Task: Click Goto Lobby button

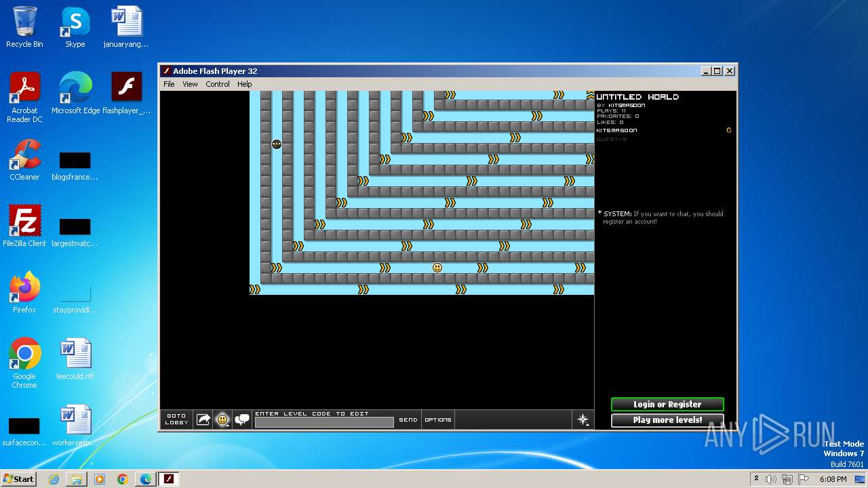Action: click(x=176, y=420)
